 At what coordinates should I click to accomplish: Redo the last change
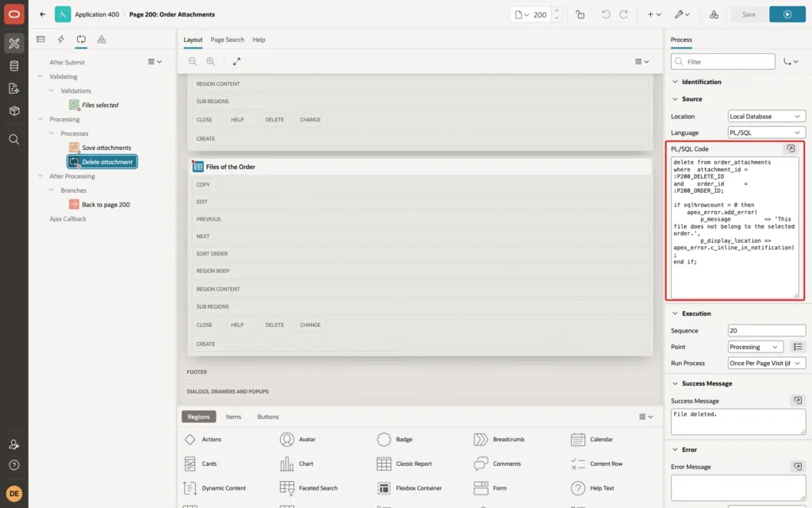click(x=623, y=14)
